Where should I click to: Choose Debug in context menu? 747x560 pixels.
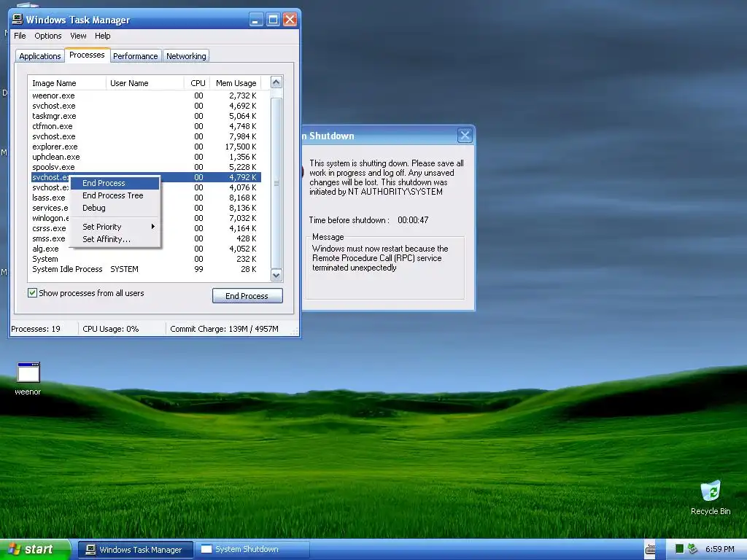[115, 208]
